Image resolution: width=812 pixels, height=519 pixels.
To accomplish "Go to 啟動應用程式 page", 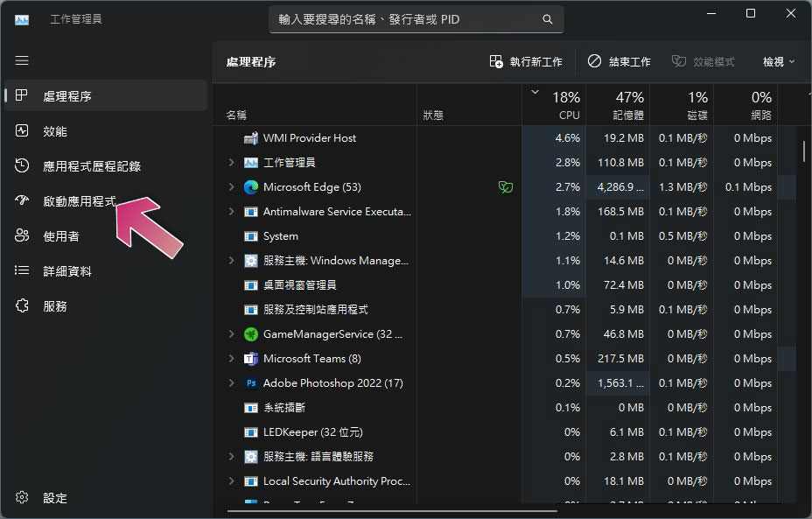I will pyautogui.click(x=106, y=201).
